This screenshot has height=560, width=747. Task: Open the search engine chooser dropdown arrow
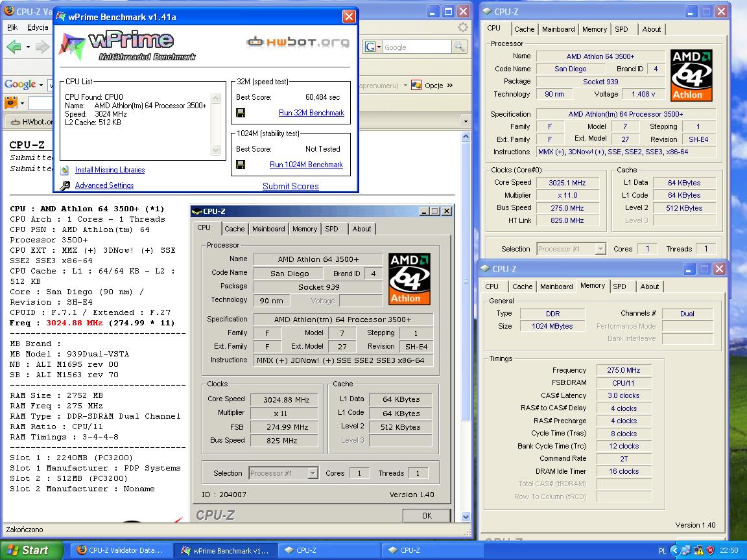point(379,47)
